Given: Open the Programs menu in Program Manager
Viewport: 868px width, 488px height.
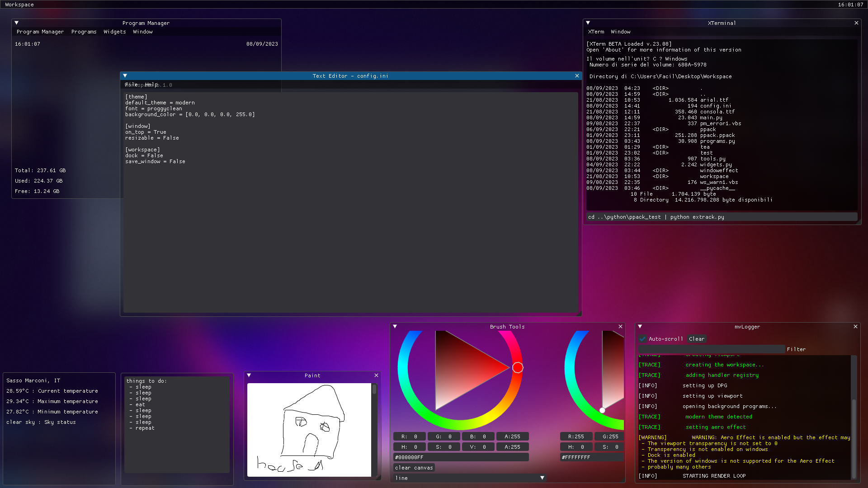Looking at the screenshot, I should point(84,32).
